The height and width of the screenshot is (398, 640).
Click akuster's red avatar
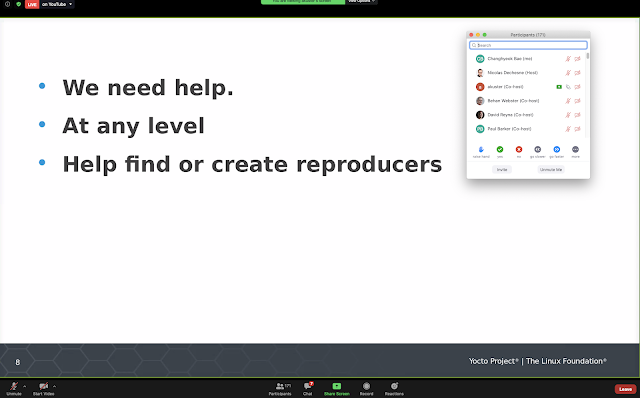(480, 87)
